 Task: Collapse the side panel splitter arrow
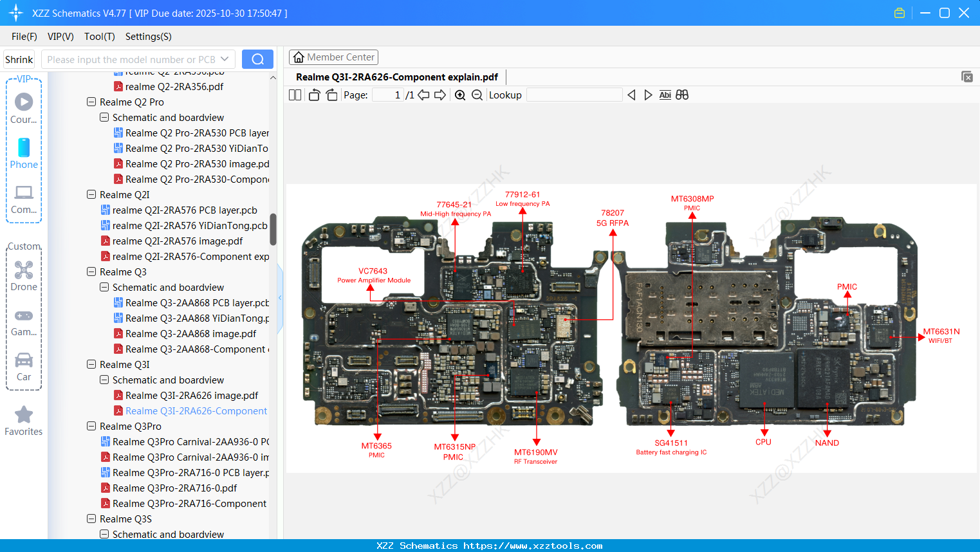tap(280, 298)
